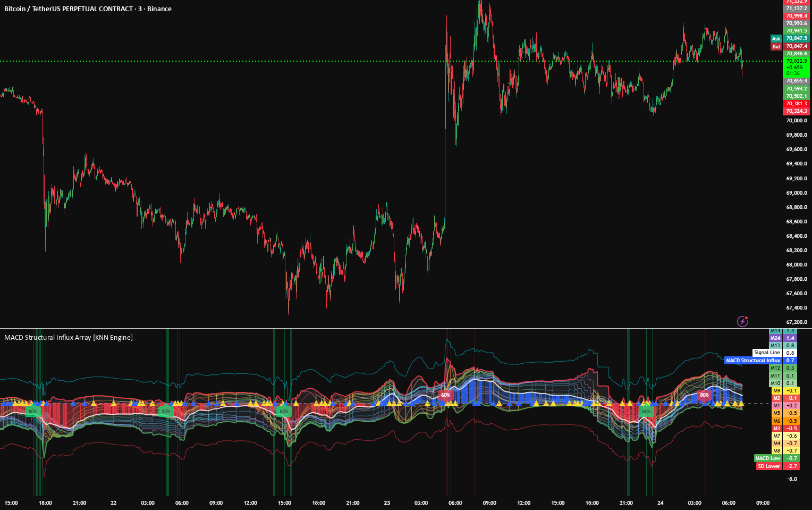The image size is (812, 510).
Task: Click the 67,200.0 price axis value
Action: coord(797,322)
